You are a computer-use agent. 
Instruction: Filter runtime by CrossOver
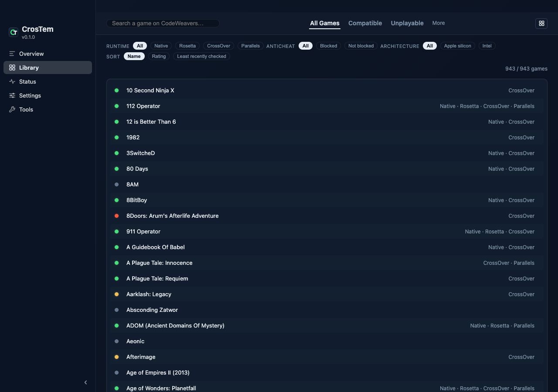(x=219, y=46)
